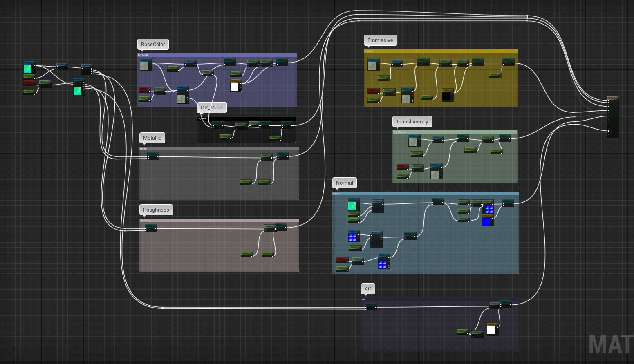Click the Emmissive comment bubble label
This screenshot has height=364, width=634.
pyautogui.click(x=380, y=40)
